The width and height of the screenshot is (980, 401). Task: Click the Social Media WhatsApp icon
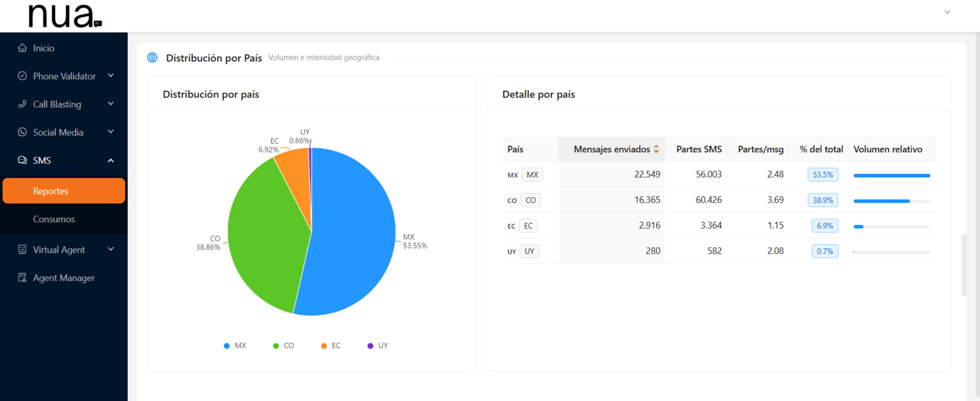(x=22, y=132)
